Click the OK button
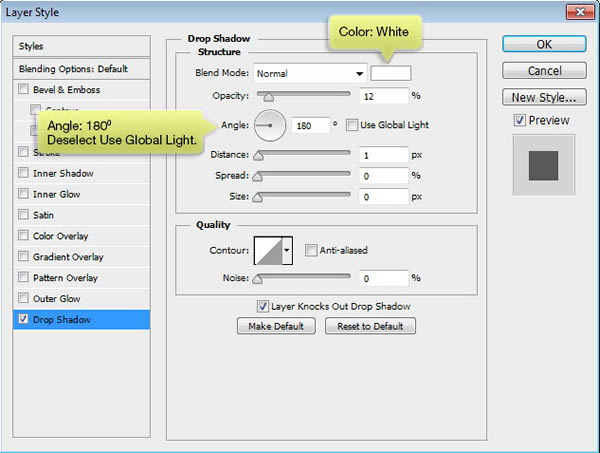Viewport: 600px width, 453px height. click(x=544, y=44)
